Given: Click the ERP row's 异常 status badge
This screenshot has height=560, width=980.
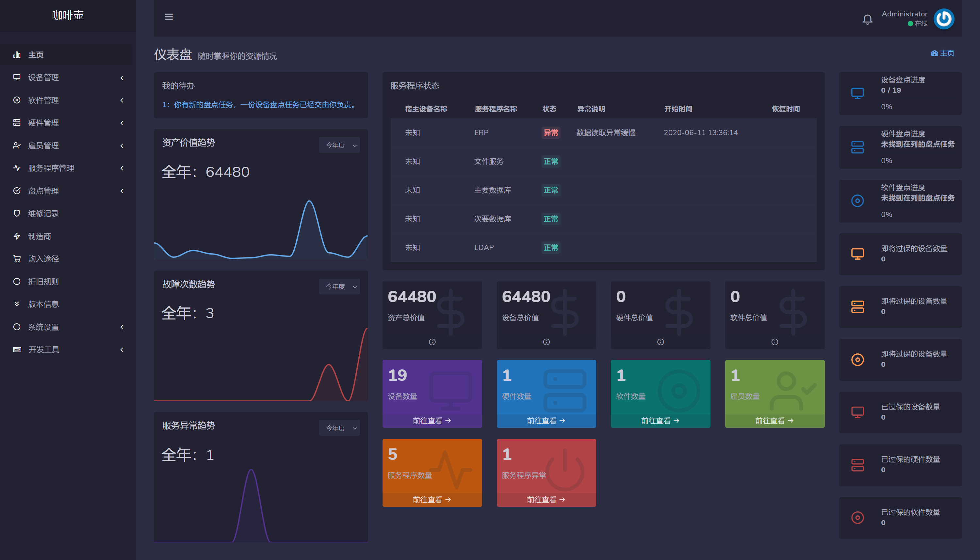Looking at the screenshot, I should point(550,133).
